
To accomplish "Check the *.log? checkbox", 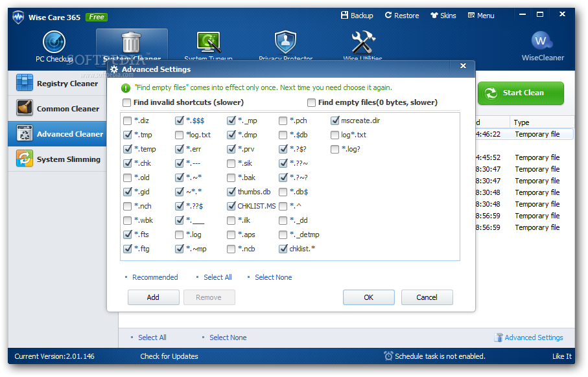I will [x=335, y=149].
